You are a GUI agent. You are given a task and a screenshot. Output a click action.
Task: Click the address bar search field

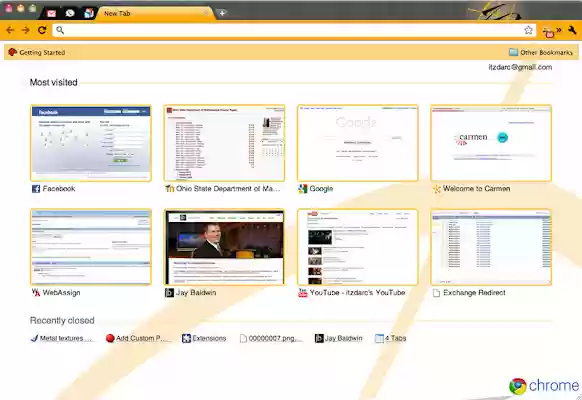coord(293,30)
